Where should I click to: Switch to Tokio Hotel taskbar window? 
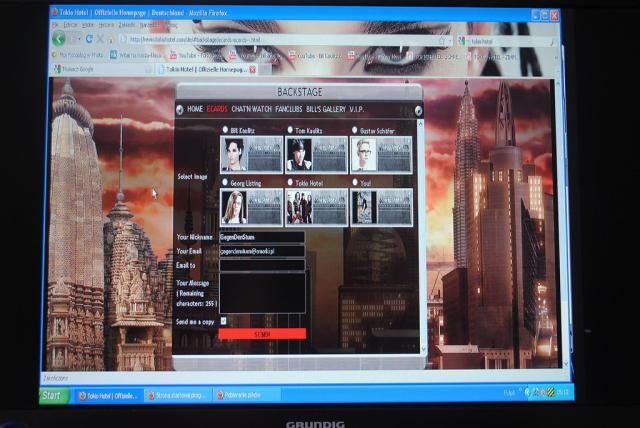point(108,395)
